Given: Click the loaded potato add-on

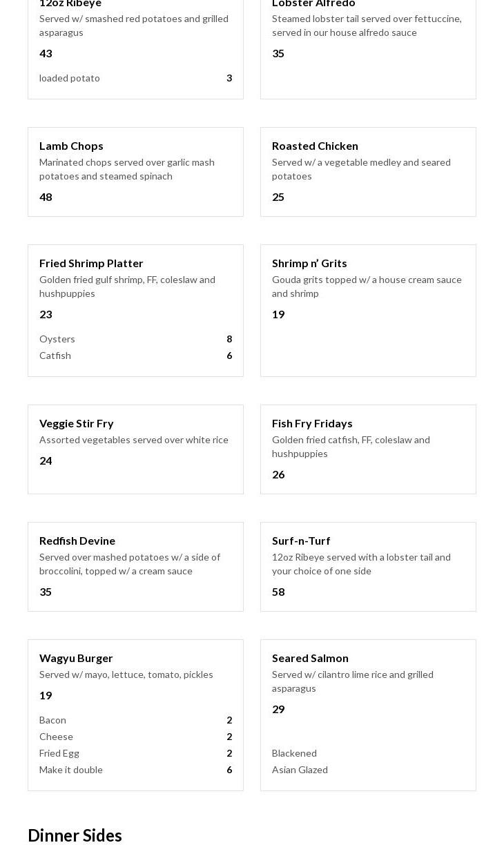Looking at the screenshot, I should tap(70, 78).
